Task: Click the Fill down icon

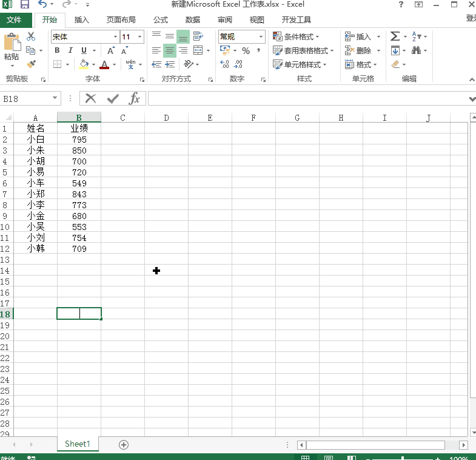Action: [395, 50]
